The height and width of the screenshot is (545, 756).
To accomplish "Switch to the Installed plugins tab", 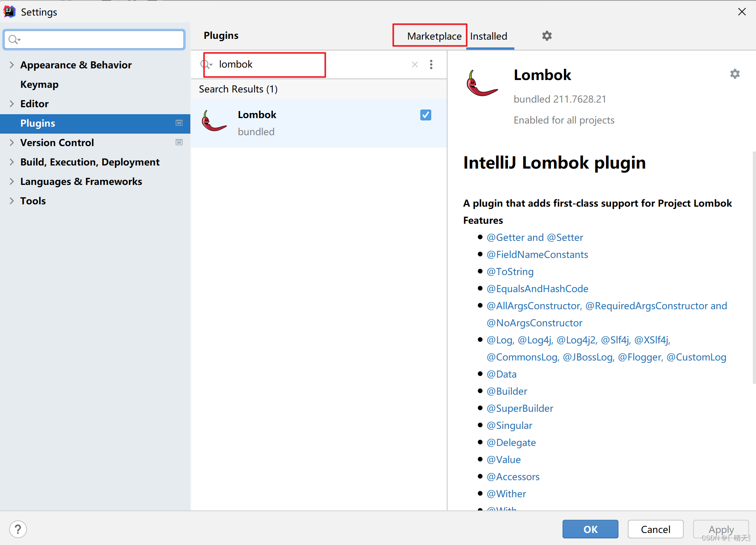I will coord(488,36).
